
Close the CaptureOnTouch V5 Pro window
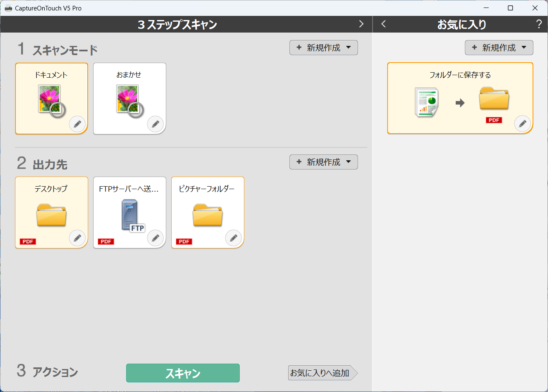tap(535, 8)
